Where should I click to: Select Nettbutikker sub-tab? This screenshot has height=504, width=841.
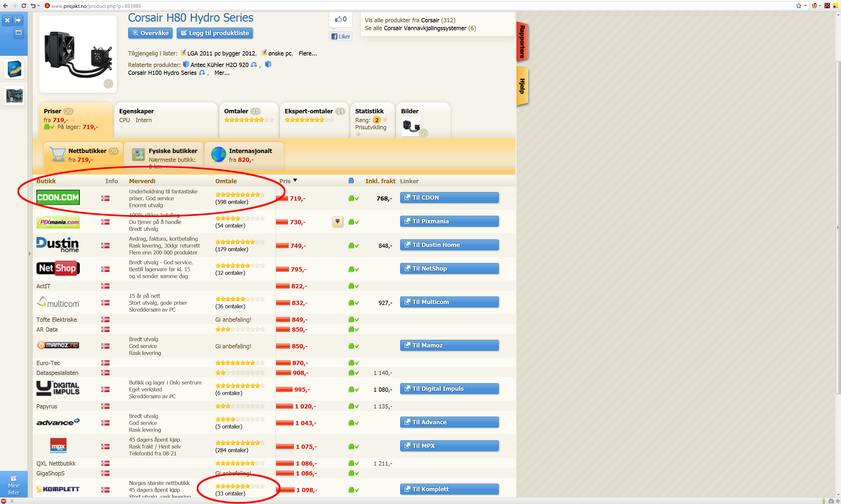coord(83,156)
